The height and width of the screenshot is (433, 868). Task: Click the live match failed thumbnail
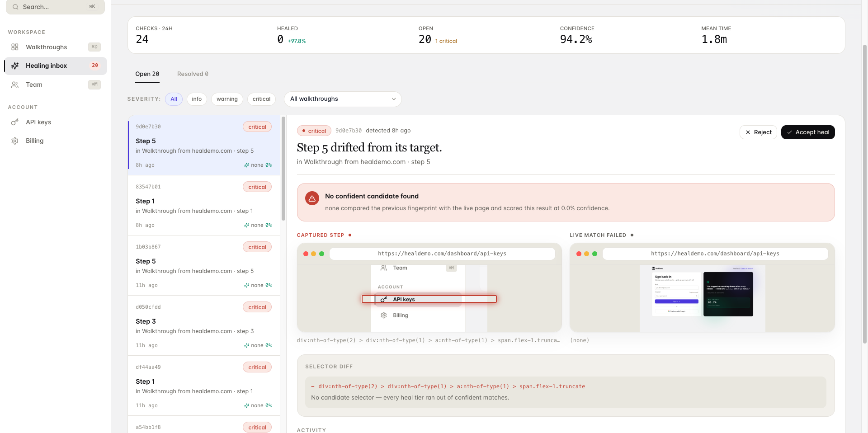pos(702,298)
